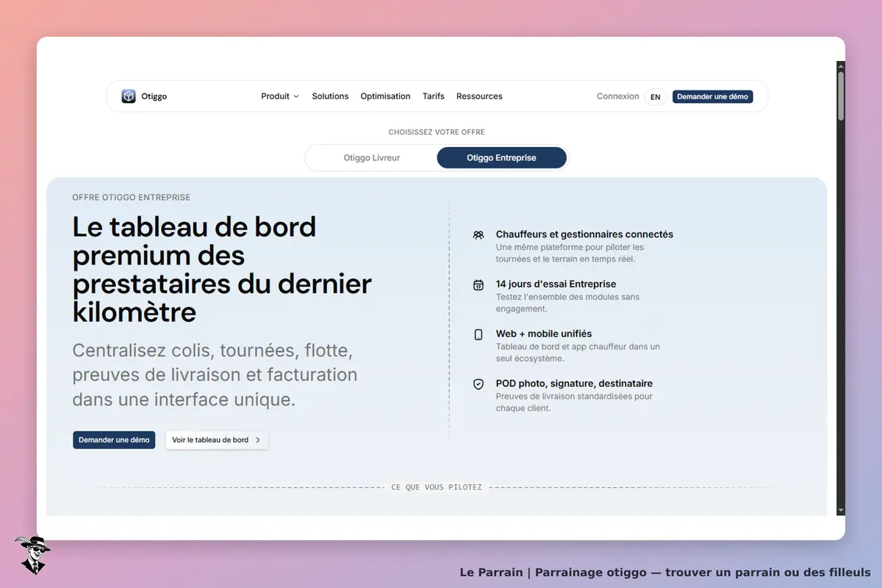
Task: Click Demander une démo in the navbar
Action: coord(712,97)
